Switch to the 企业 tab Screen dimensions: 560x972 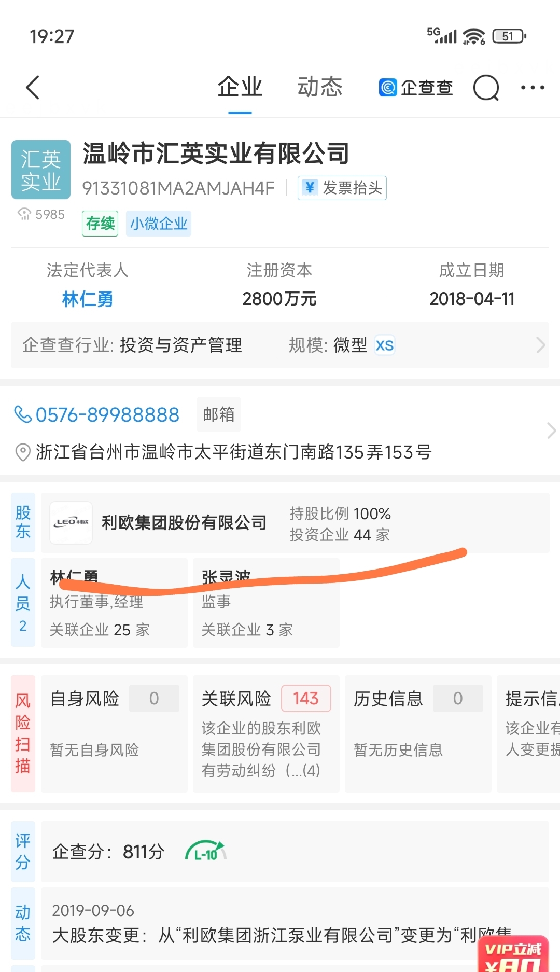[240, 87]
